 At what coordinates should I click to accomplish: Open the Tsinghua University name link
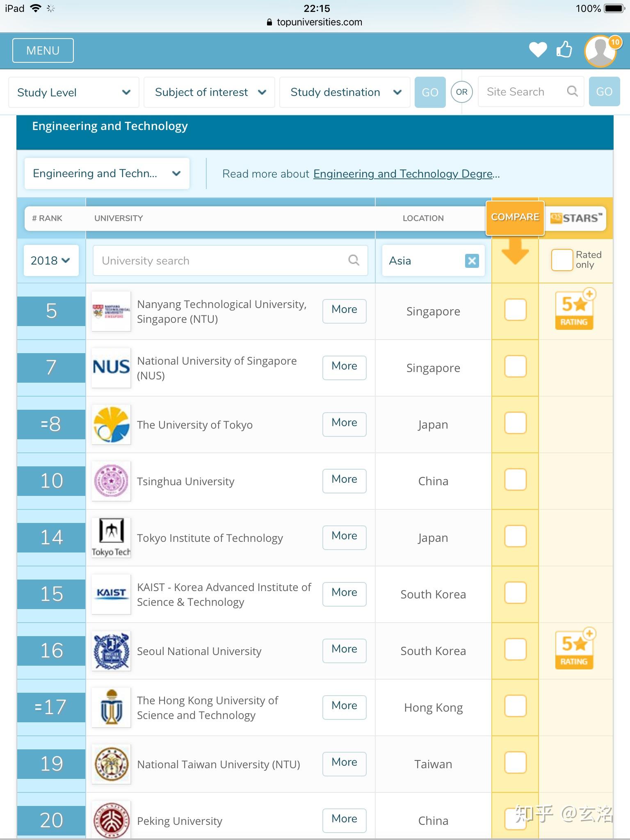pyautogui.click(x=186, y=481)
